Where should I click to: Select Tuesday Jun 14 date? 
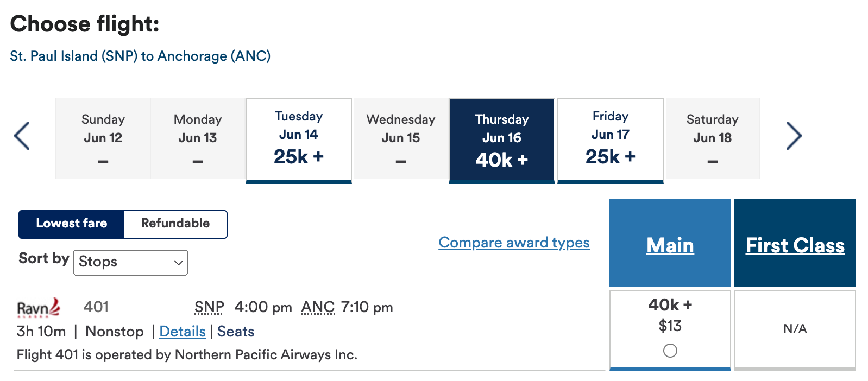(x=298, y=138)
